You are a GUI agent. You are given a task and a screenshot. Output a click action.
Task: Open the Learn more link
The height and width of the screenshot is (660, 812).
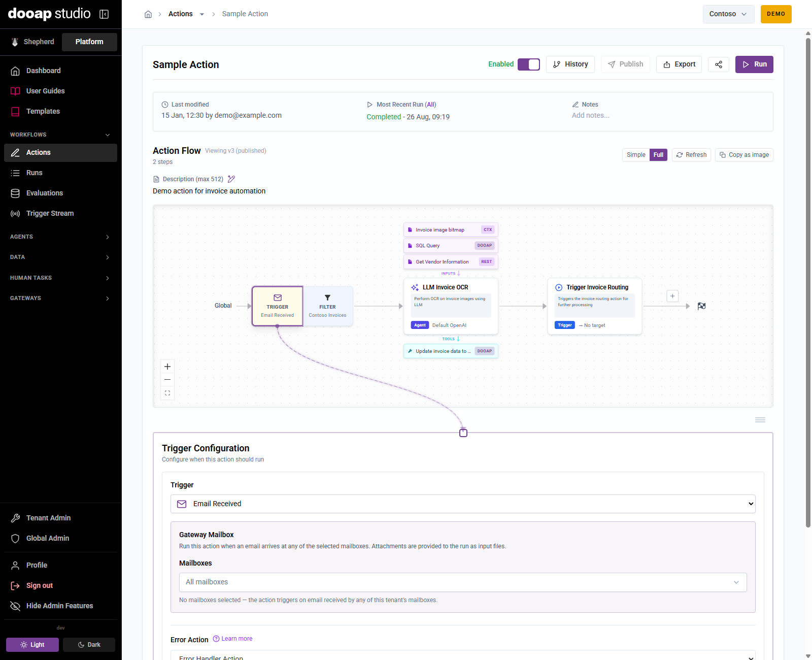(x=232, y=639)
